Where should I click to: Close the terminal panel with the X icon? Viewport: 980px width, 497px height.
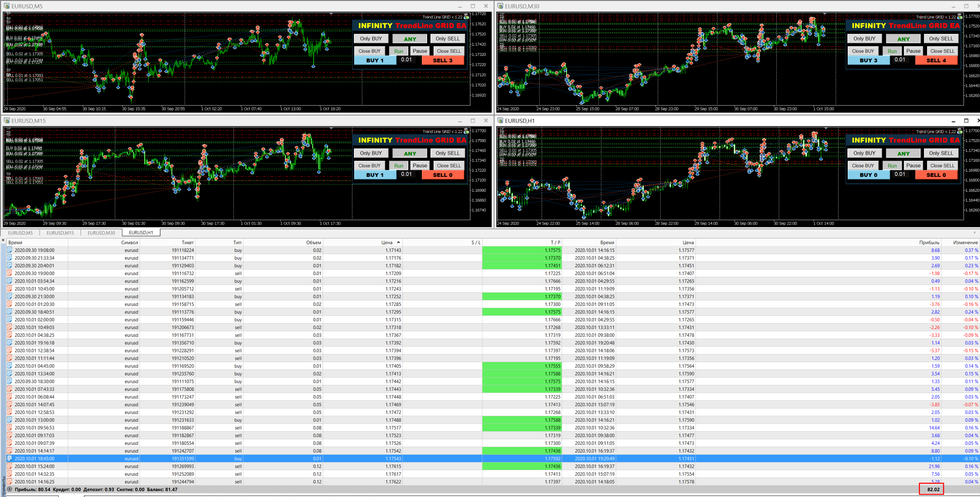(3, 240)
